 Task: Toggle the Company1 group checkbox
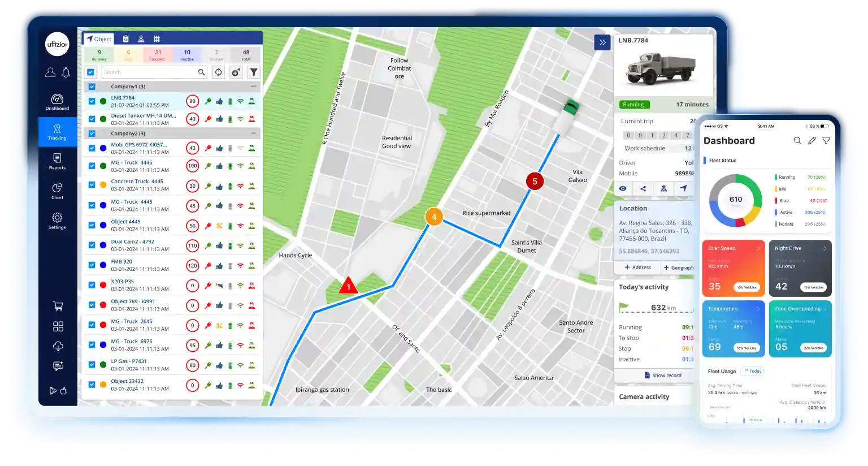(92, 87)
